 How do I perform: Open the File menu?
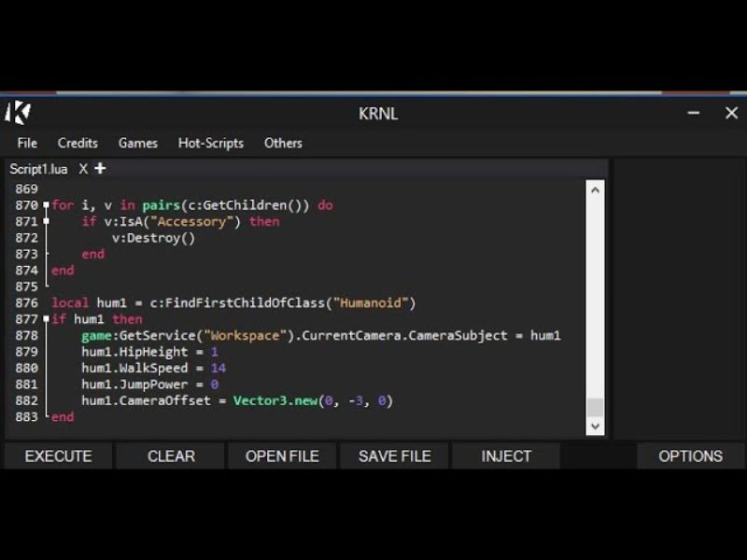pyautogui.click(x=27, y=143)
